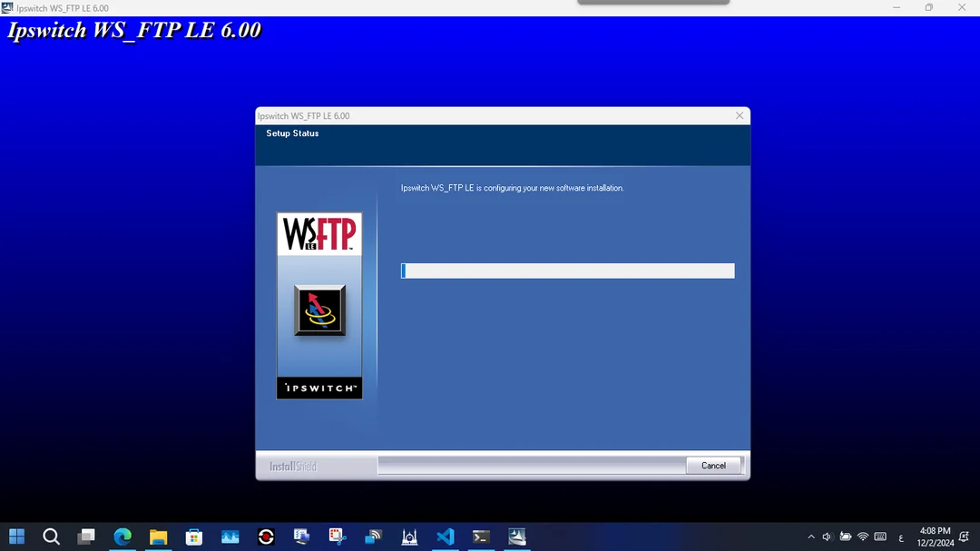The height and width of the screenshot is (551, 980).
Task: Click the InstallShield label
Action: (x=293, y=467)
